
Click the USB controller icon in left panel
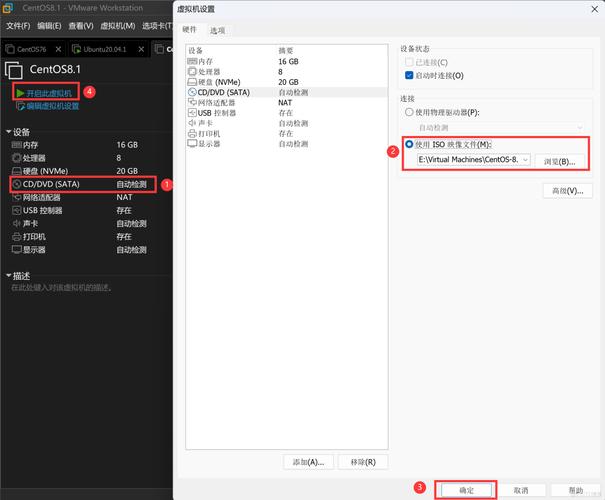click(x=16, y=211)
